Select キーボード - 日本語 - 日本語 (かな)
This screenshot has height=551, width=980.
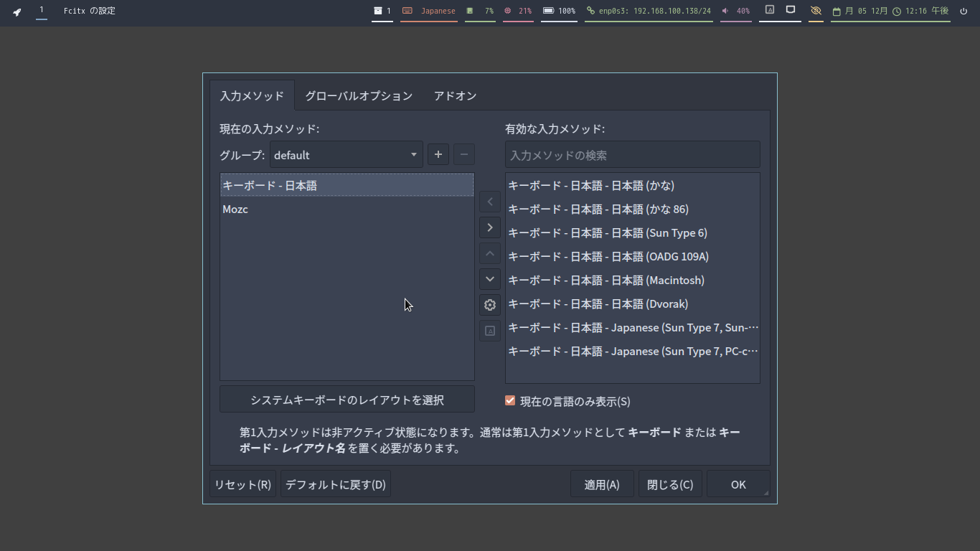pos(633,185)
